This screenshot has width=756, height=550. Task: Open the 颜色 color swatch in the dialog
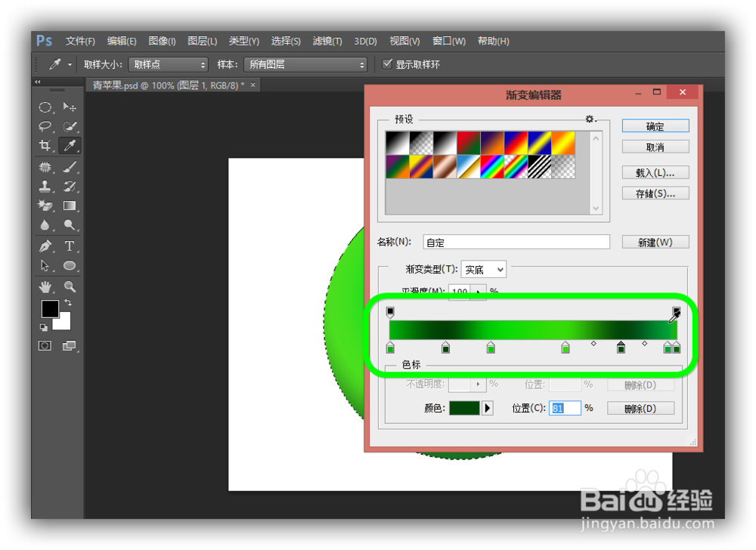(x=466, y=407)
